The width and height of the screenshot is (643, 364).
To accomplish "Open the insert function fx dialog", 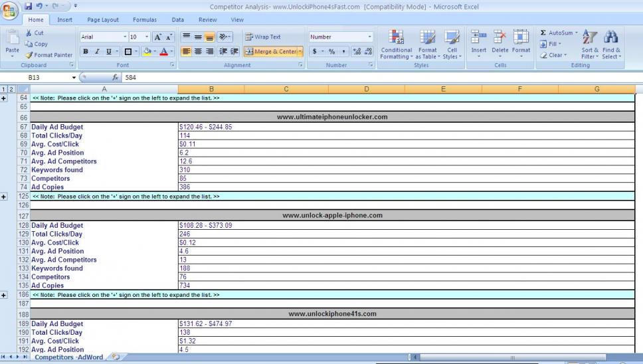I will pyautogui.click(x=116, y=77).
